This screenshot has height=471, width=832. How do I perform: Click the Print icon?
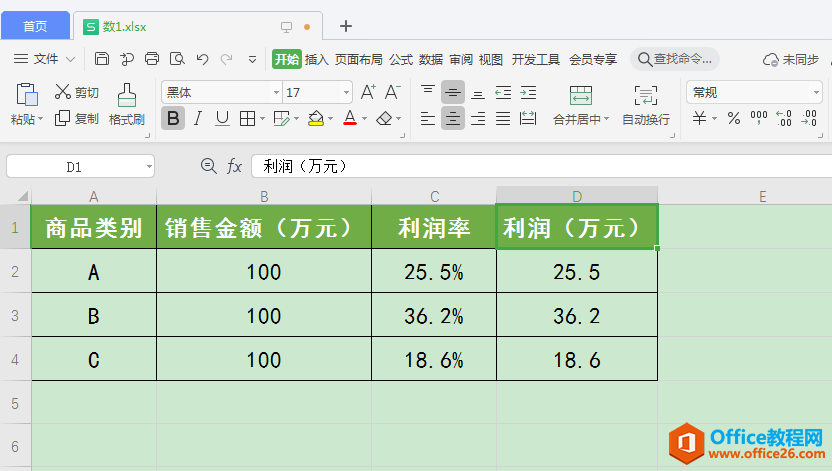pos(152,58)
